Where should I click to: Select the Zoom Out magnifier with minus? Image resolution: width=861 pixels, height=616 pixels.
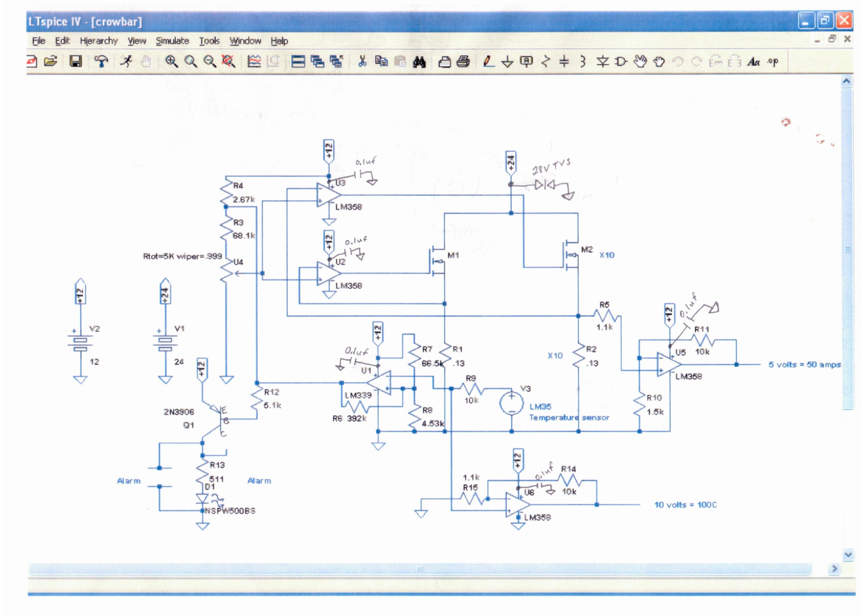(x=209, y=61)
